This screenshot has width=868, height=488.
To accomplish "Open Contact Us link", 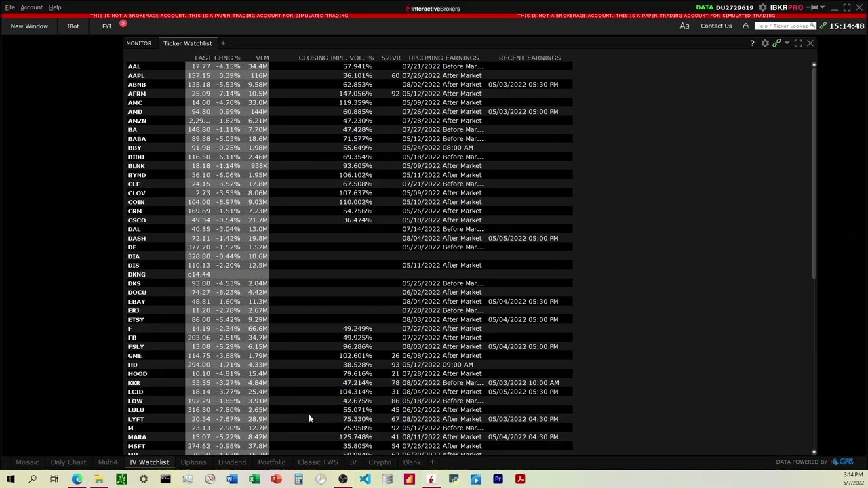I will (716, 26).
